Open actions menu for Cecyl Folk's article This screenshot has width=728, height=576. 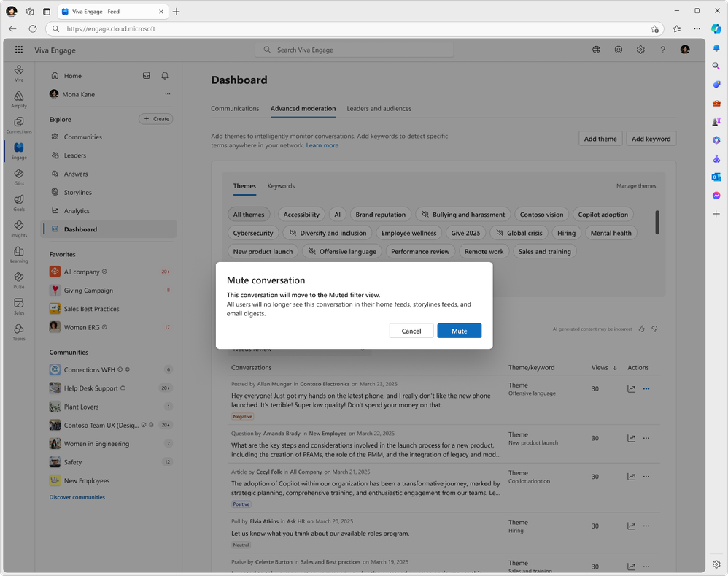646,477
